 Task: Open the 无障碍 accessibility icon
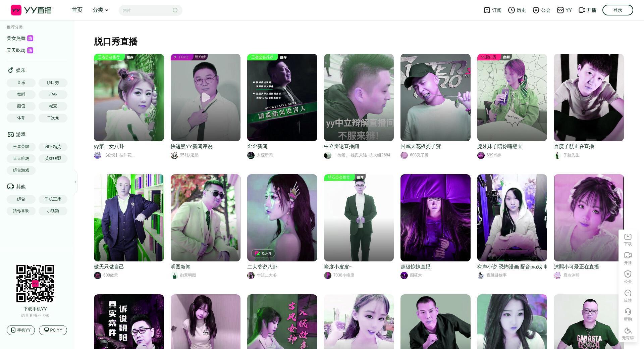point(628,331)
